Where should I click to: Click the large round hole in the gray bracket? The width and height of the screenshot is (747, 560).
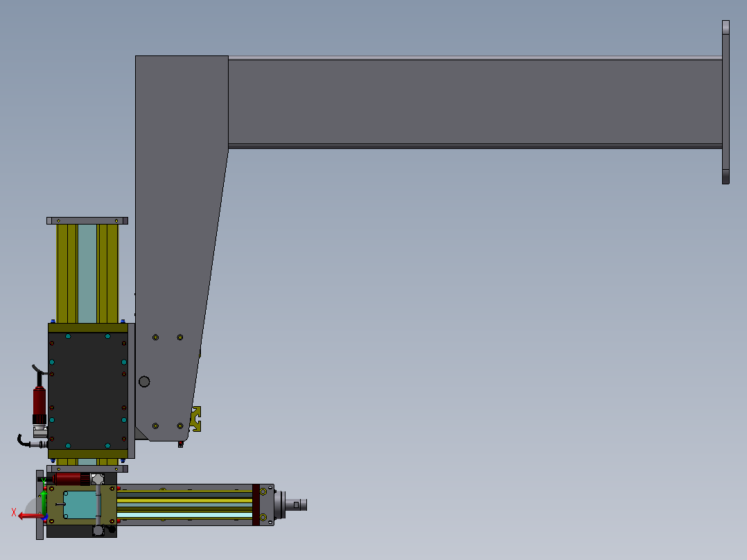click(x=144, y=381)
